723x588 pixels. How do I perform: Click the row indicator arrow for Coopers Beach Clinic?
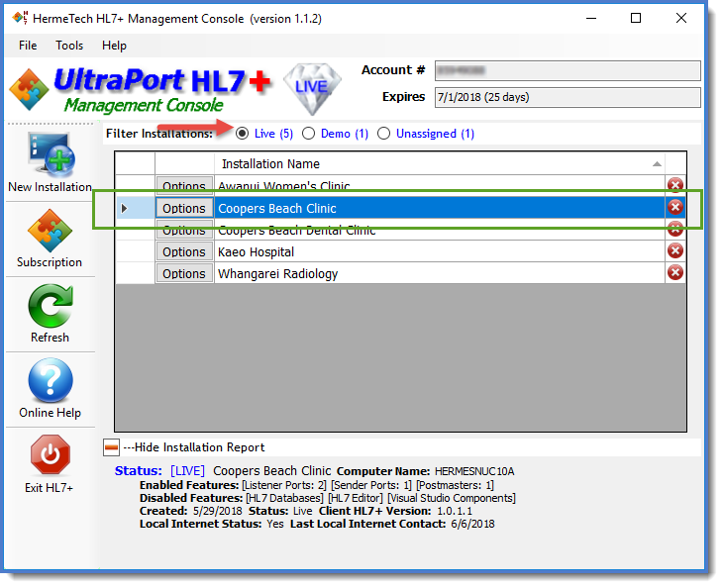tap(124, 208)
